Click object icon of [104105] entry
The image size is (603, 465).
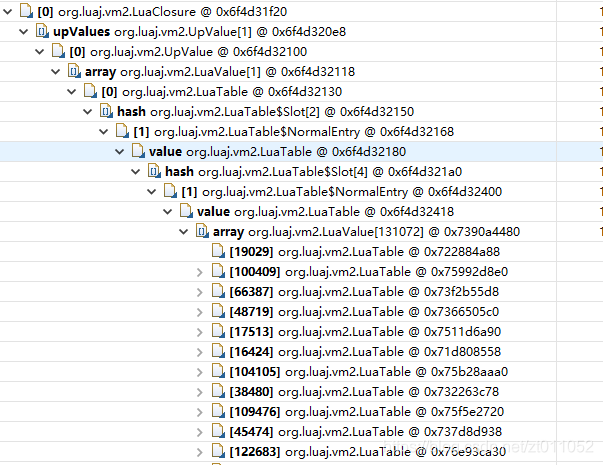(218, 371)
